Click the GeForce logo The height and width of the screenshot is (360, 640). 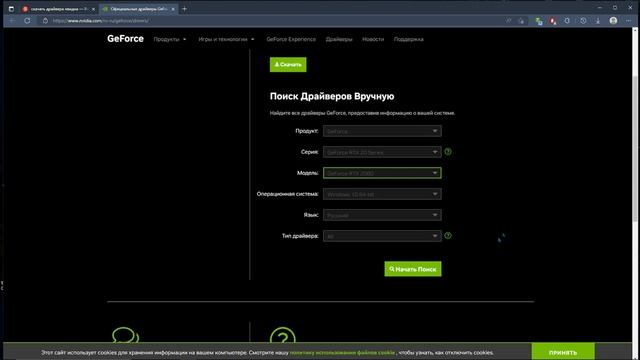pyautogui.click(x=125, y=39)
